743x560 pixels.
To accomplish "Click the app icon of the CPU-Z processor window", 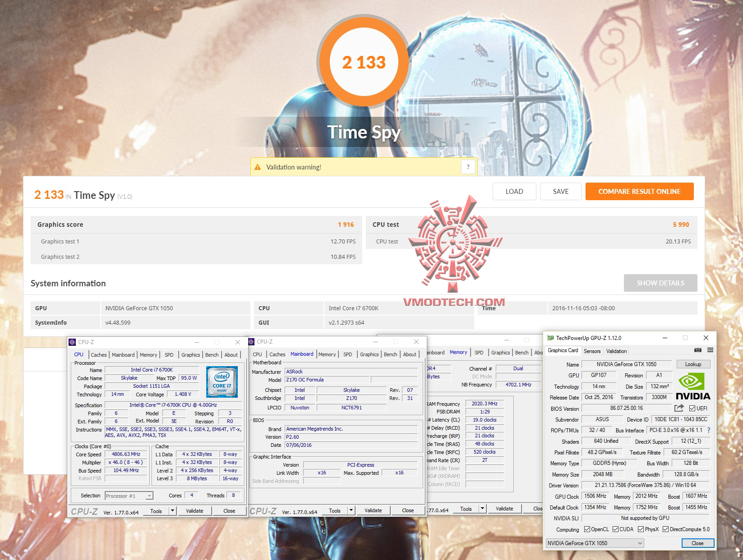I will (x=72, y=342).
